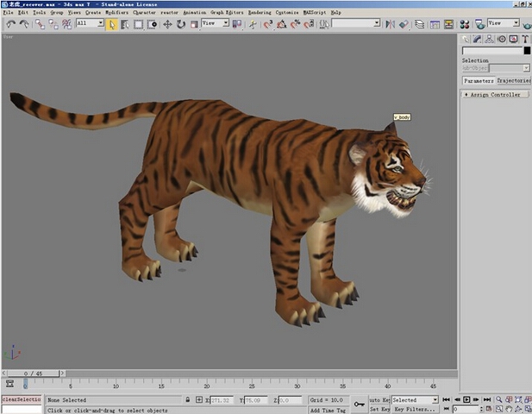Click the Use Pivot Point Center icon
This screenshot has width=532, height=414.
[237, 24]
